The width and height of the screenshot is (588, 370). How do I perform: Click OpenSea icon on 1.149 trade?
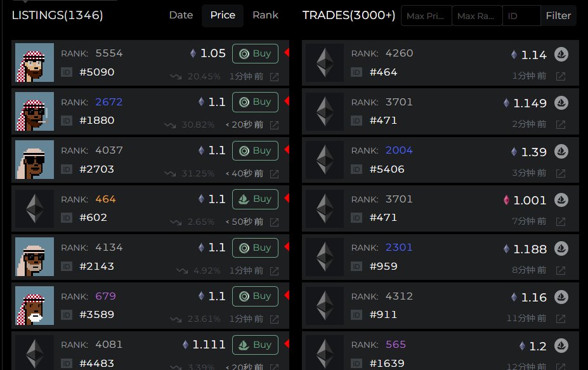pos(561,103)
